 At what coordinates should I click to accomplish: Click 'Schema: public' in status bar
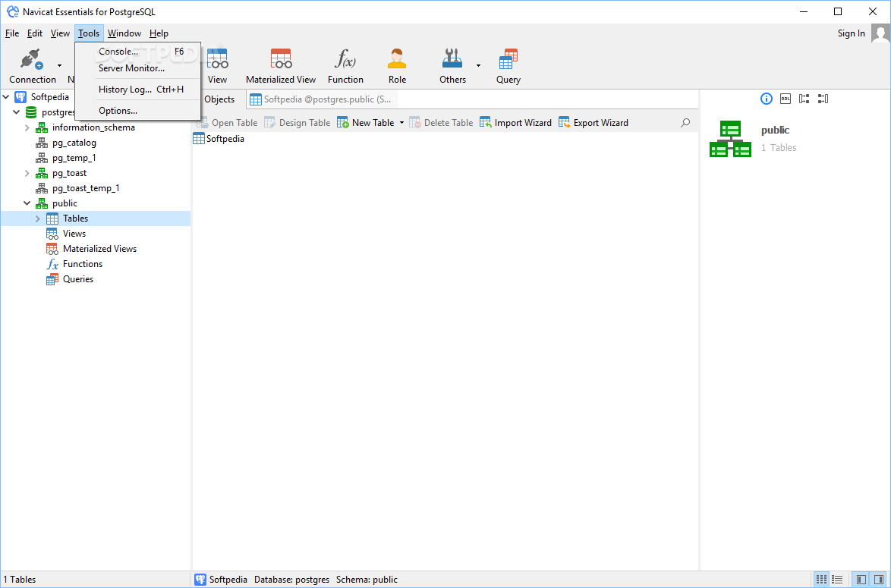pos(367,580)
